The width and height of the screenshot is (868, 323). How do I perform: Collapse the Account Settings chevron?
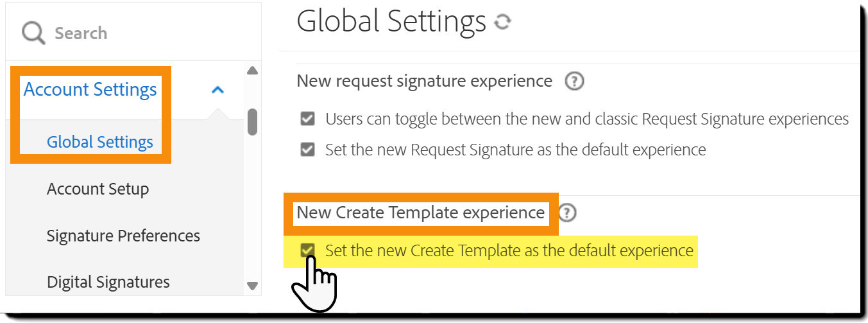tap(218, 90)
